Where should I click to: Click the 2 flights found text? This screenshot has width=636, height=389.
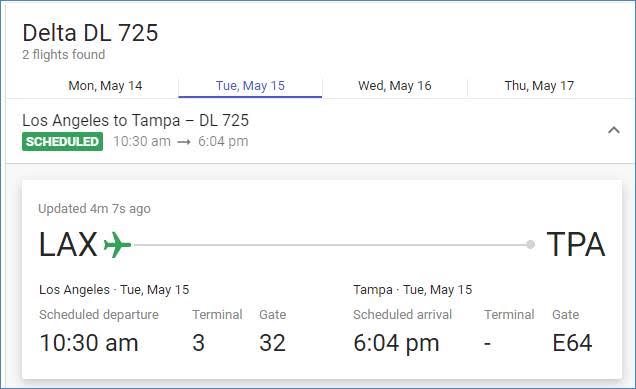click(x=64, y=54)
